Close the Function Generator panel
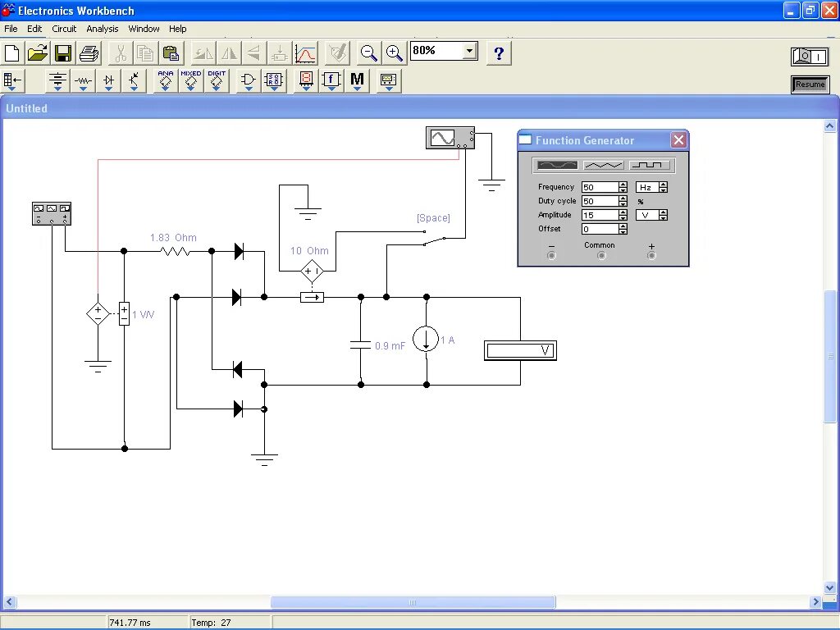This screenshot has height=630, width=840. click(x=678, y=140)
